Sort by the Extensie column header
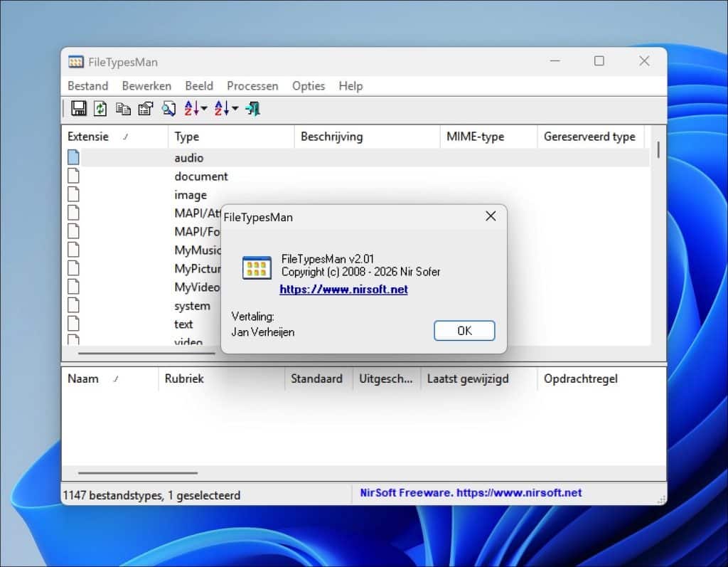Screen dimensions: 728x567 pyautogui.click(x=114, y=137)
